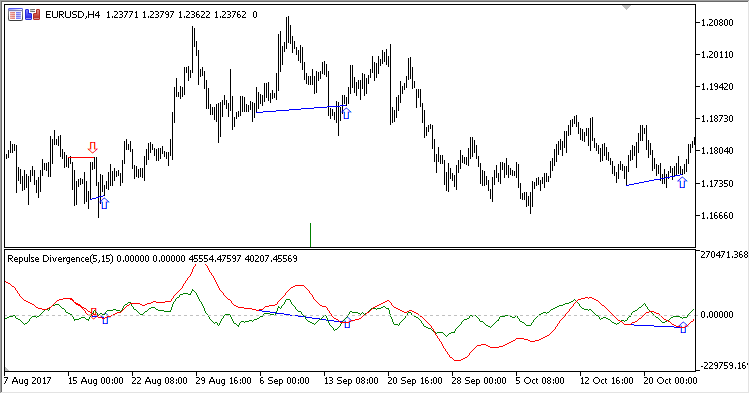Image resolution: width=750 pixels, height=394 pixels.
Task: Click the 1.20800 price level label
Action: tap(717, 22)
